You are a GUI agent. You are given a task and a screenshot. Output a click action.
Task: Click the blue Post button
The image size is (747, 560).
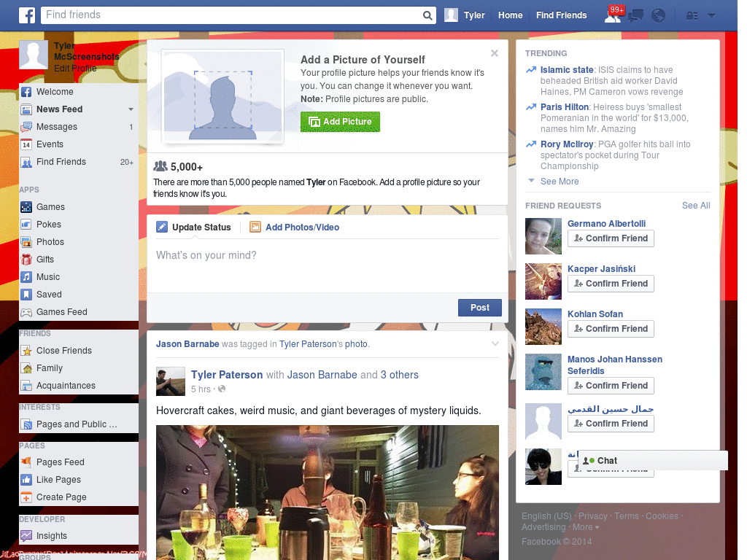pos(480,308)
